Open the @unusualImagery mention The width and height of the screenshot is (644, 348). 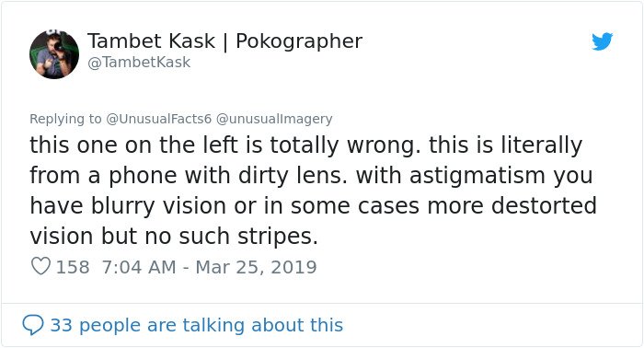tap(274, 119)
